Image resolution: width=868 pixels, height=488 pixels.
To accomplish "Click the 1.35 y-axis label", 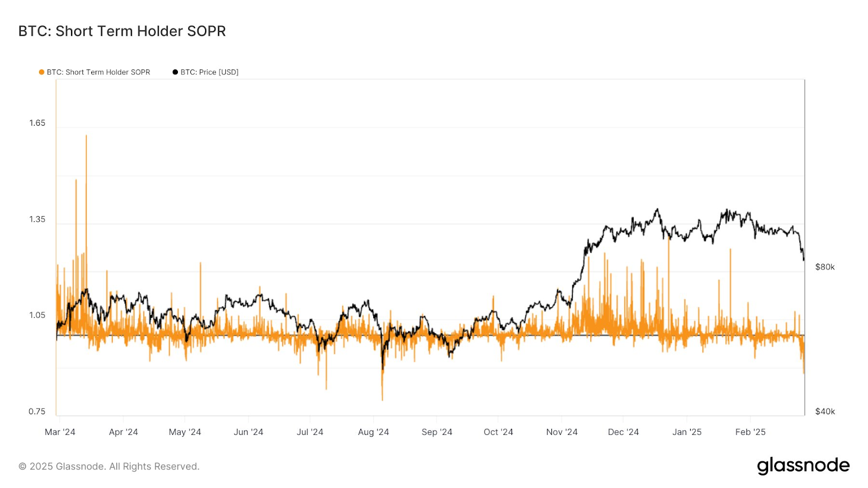I will (x=37, y=220).
